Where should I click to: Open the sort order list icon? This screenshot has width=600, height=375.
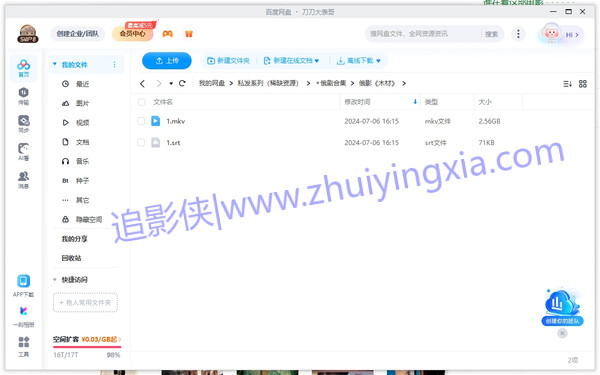pyautogui.click(x=567, y=84)
